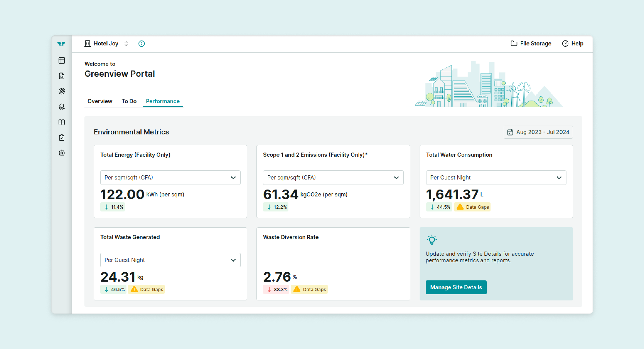Open the reports document icon in sidebar

pos(62,76)
